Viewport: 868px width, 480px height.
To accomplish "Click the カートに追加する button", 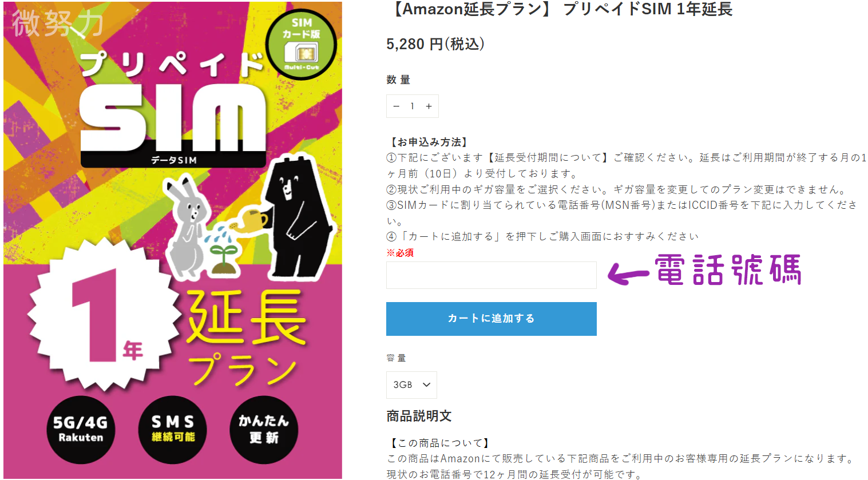I will tap(492, 319).
